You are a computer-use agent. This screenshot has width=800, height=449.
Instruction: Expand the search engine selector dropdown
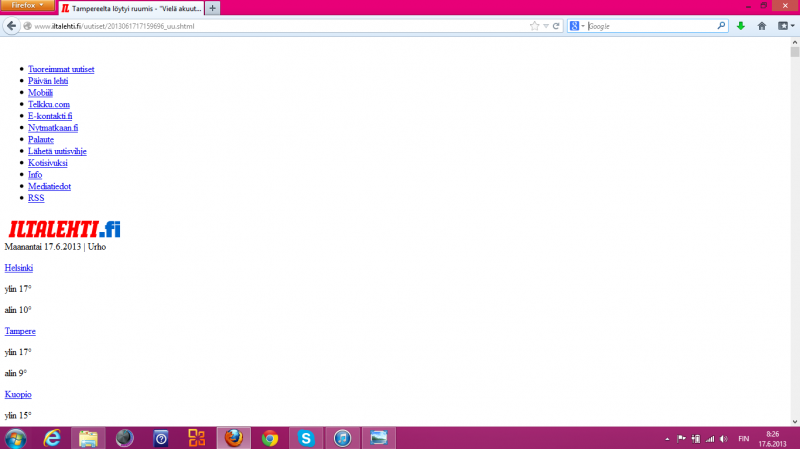click(578, 26)
